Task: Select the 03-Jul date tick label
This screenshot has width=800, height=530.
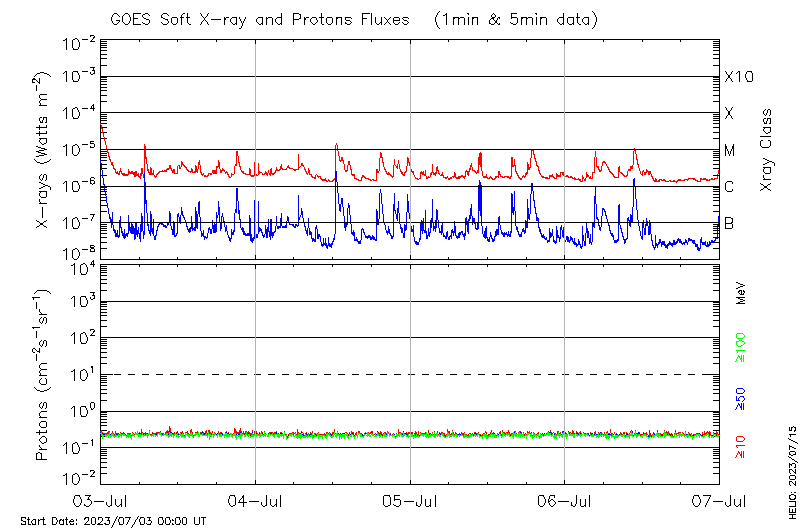Action: 101,499
